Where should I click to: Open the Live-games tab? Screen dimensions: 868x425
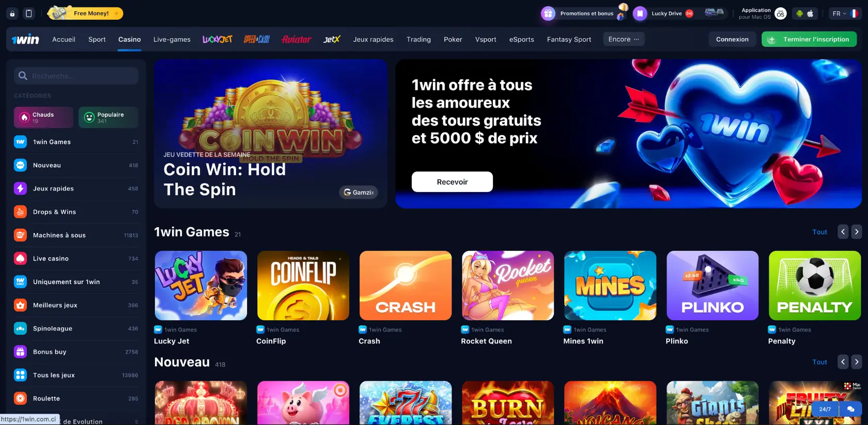pyautogui.click(x=172, y=39)
